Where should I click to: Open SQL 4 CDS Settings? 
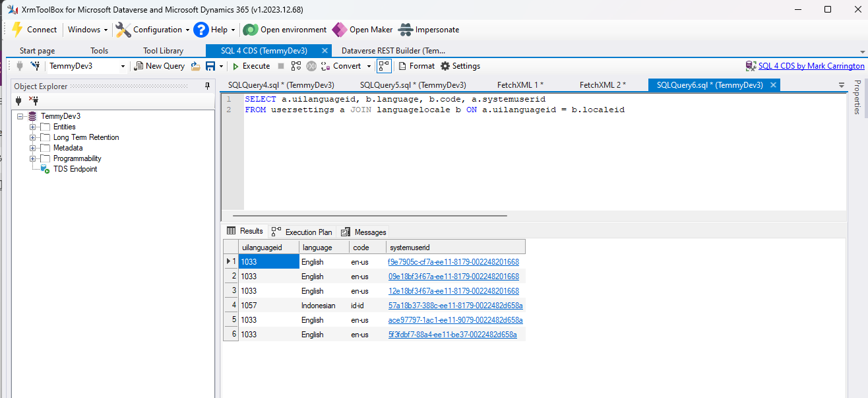pos(460,66)
